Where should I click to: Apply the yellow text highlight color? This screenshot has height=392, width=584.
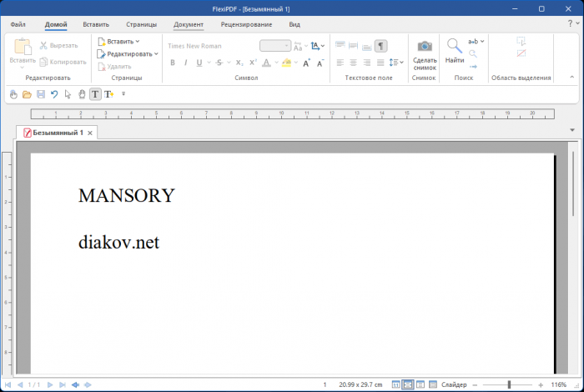286,63
